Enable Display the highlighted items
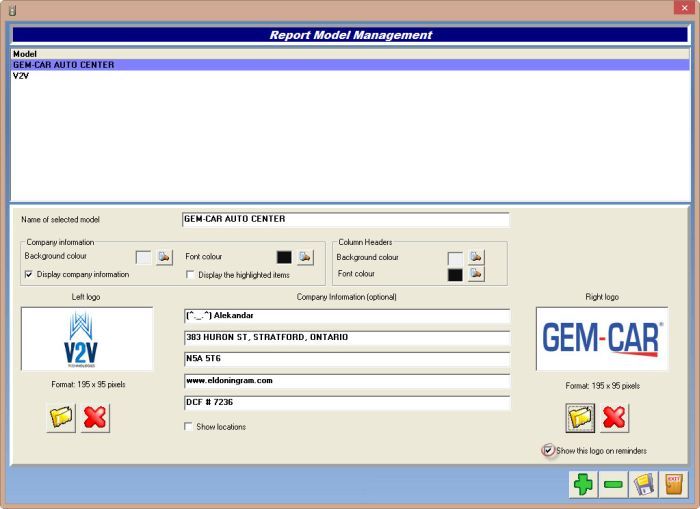 (190, 275)
